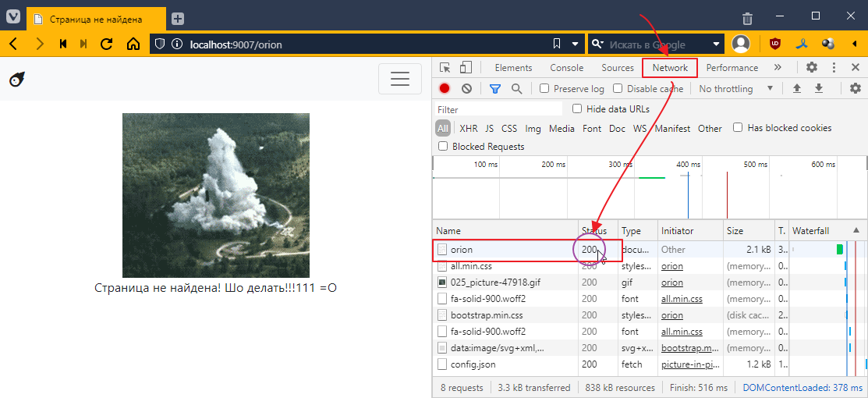Toggle the device toolbar icon
This screenshot has height=398, width=868.
(x=466, y=68)
